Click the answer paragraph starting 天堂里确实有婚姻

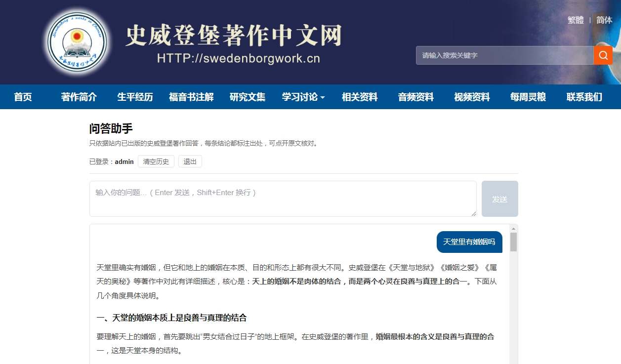point(296,282)
